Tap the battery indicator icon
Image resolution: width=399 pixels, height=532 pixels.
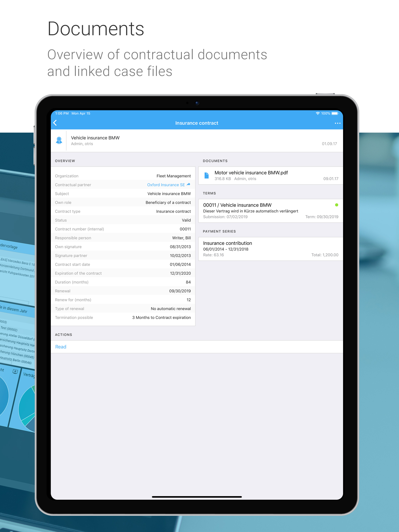click(335, 113)
